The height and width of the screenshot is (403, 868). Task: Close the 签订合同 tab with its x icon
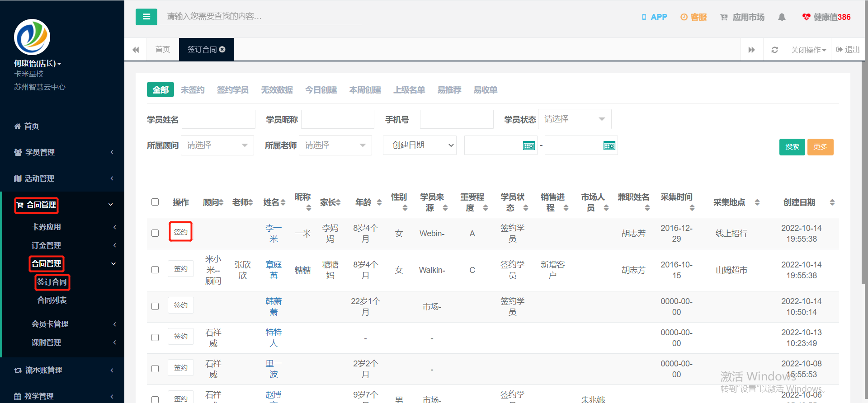point(222,49)
